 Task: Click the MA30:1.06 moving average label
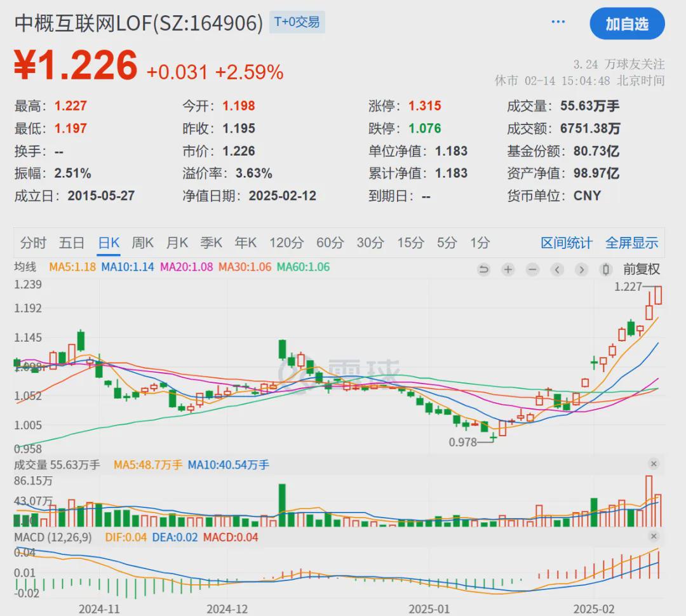coord(245,267)
